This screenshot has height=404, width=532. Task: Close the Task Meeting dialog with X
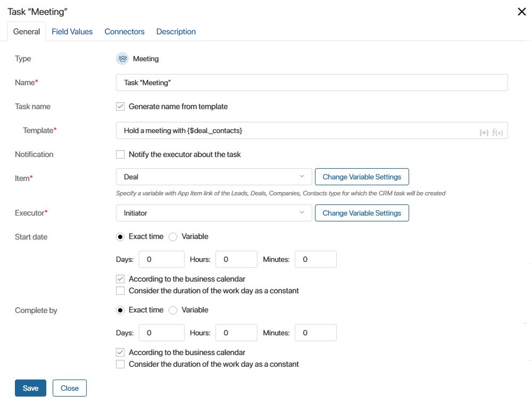pyautogui.click(x=521, y=12)
